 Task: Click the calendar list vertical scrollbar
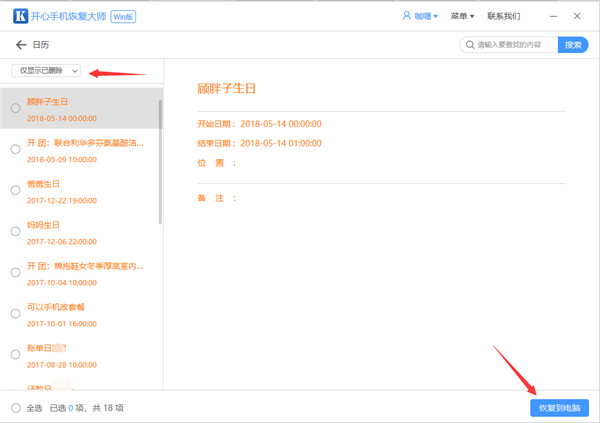pyautogui.click(x=160, y=160)
